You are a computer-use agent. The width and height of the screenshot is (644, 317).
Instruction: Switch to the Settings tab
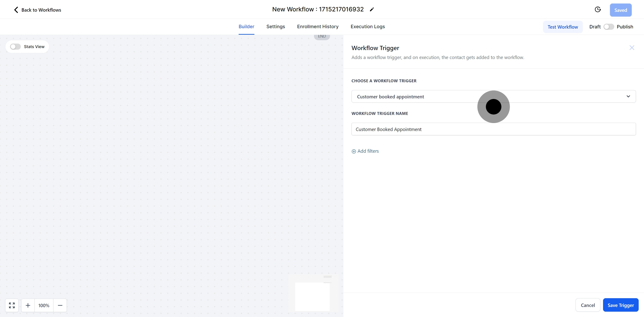coord(275,27)
